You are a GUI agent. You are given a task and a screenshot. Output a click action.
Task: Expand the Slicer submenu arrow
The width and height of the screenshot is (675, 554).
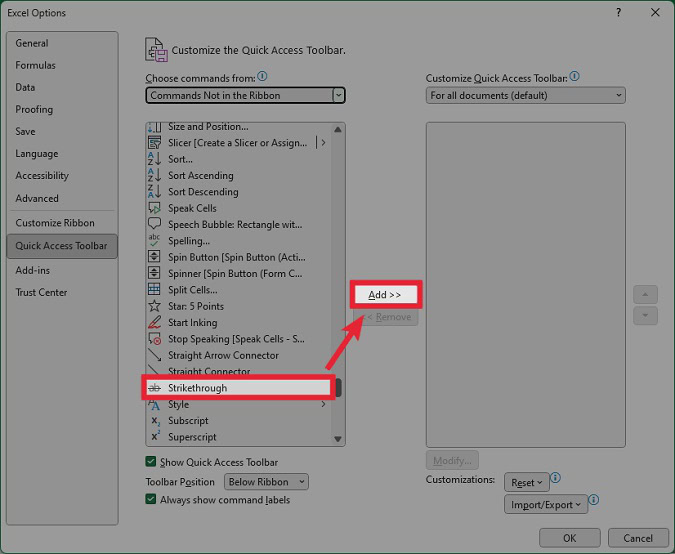[323, 142]
